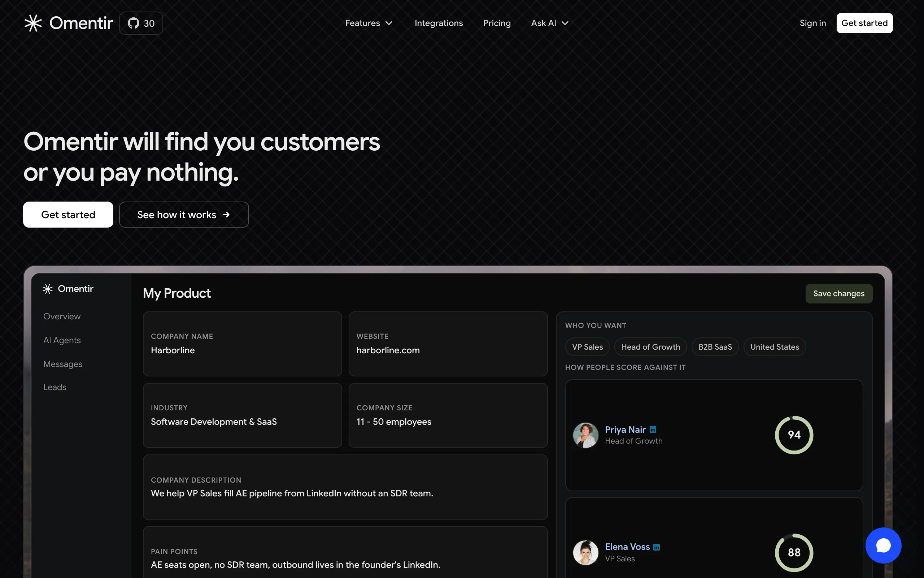Image resolution: width=924 pixels, height=578 pixels.
Task: Expand the Features dropdown menu
Action: tap(369, 23)
